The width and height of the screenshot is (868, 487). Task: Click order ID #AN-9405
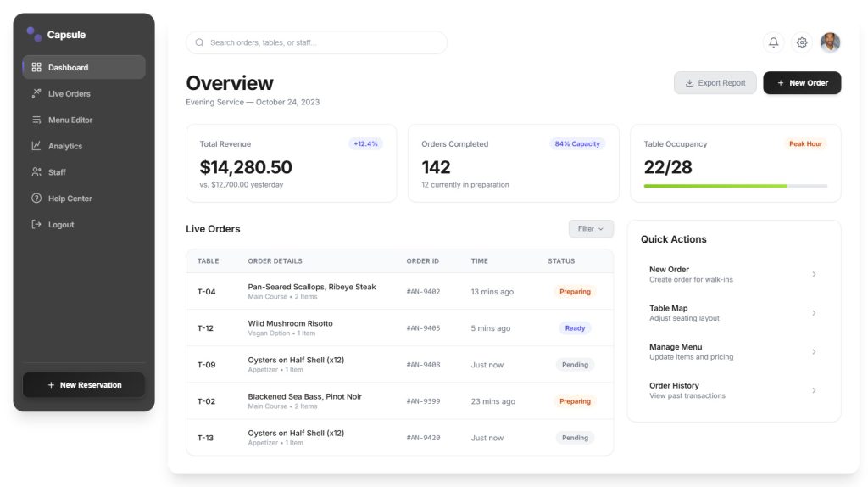tap(424, 328)
